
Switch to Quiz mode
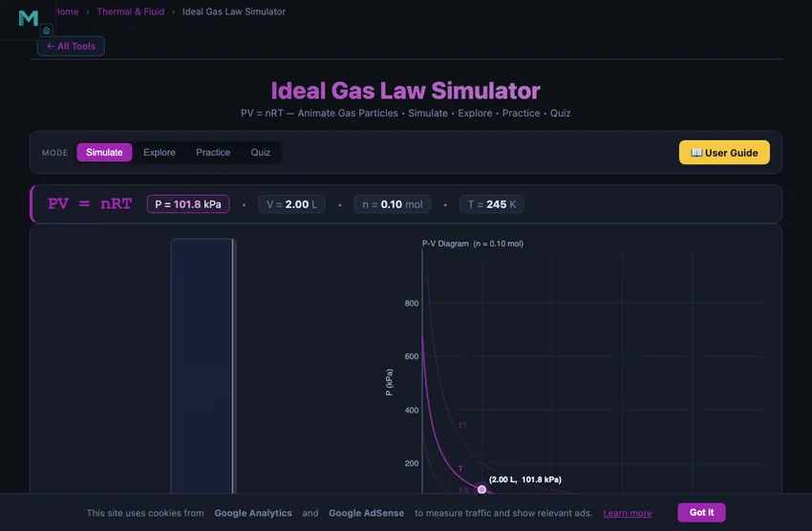(x=261, y=152)
